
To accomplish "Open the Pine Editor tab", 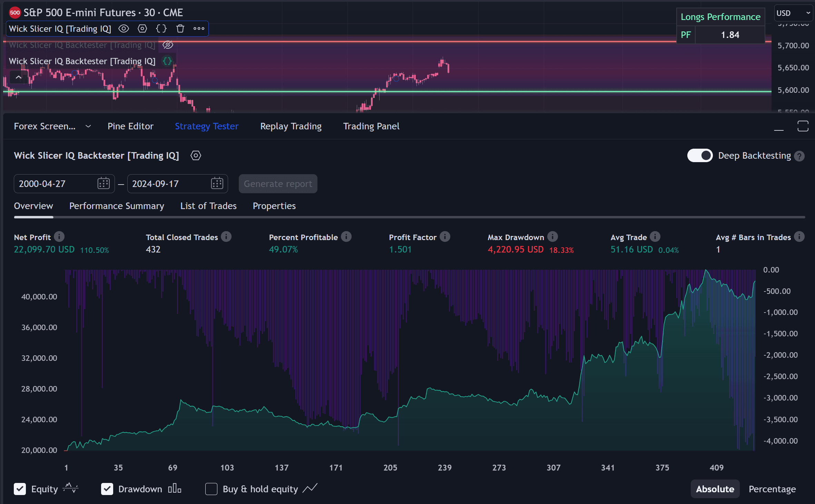I will 130,126.
